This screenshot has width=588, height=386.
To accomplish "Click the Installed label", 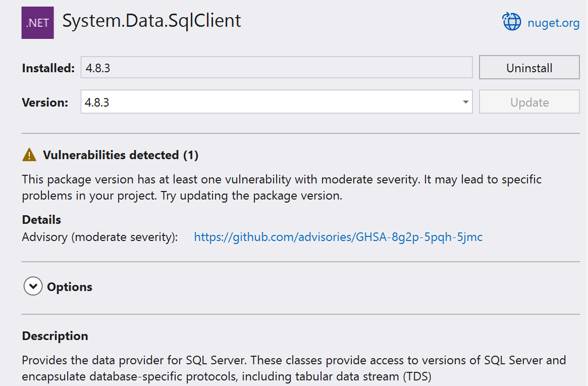I will pos(48,68).
